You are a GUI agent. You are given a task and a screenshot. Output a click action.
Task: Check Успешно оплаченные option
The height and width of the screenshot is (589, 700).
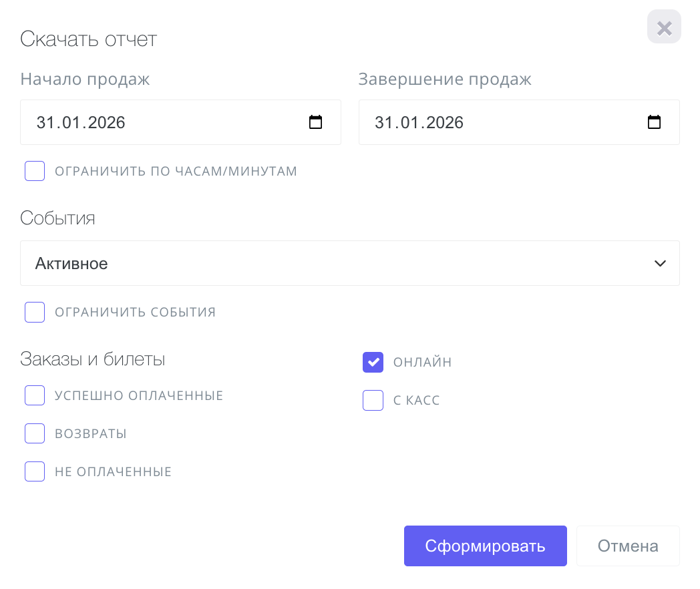[35, 395]
